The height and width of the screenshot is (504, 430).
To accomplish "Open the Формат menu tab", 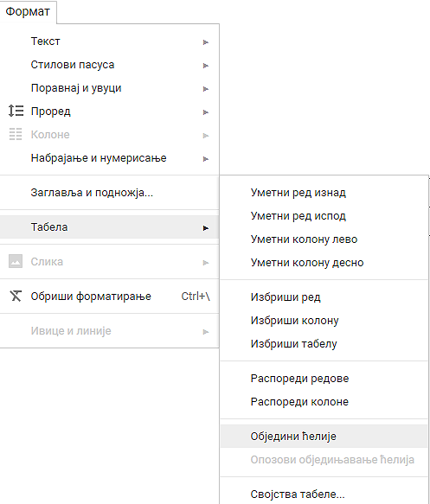I will point(28,11).
